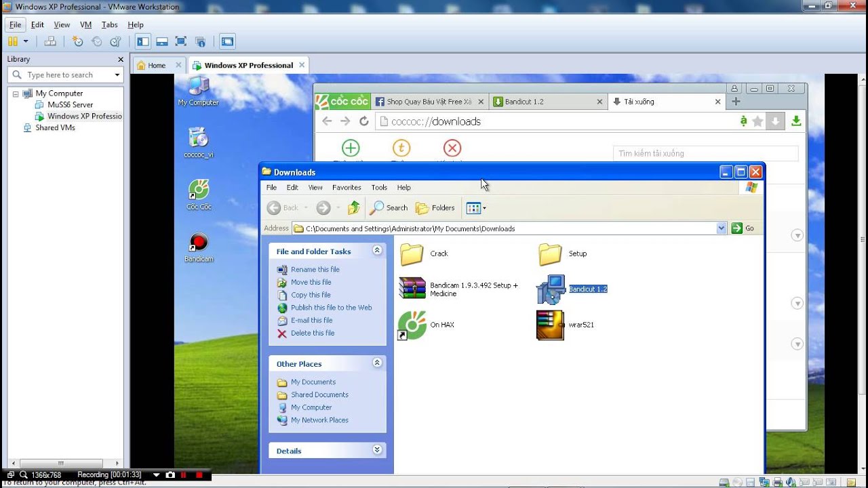Click the Go button in Explorer
This screenshot has width=868, height=488.
point(743,228)
